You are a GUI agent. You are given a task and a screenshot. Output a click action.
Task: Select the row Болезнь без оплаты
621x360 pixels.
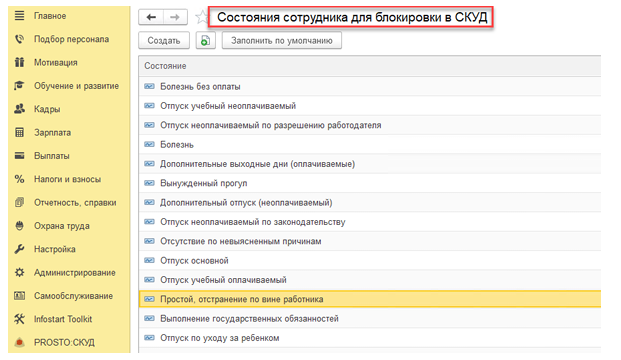point(370,86)
